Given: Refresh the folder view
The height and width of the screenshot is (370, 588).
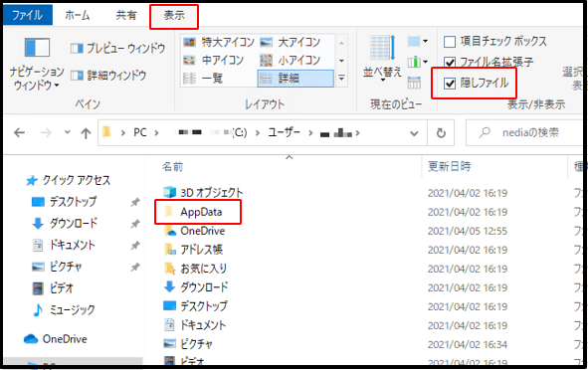Looking at the screenshot, I should pos(441,132).
